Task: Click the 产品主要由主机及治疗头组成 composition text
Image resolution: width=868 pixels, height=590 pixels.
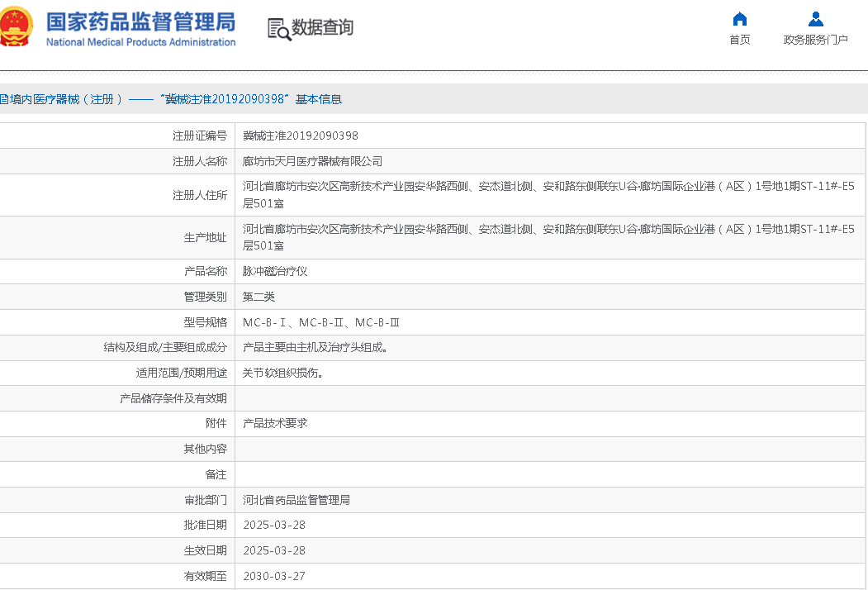Action: tap(315, 348)
